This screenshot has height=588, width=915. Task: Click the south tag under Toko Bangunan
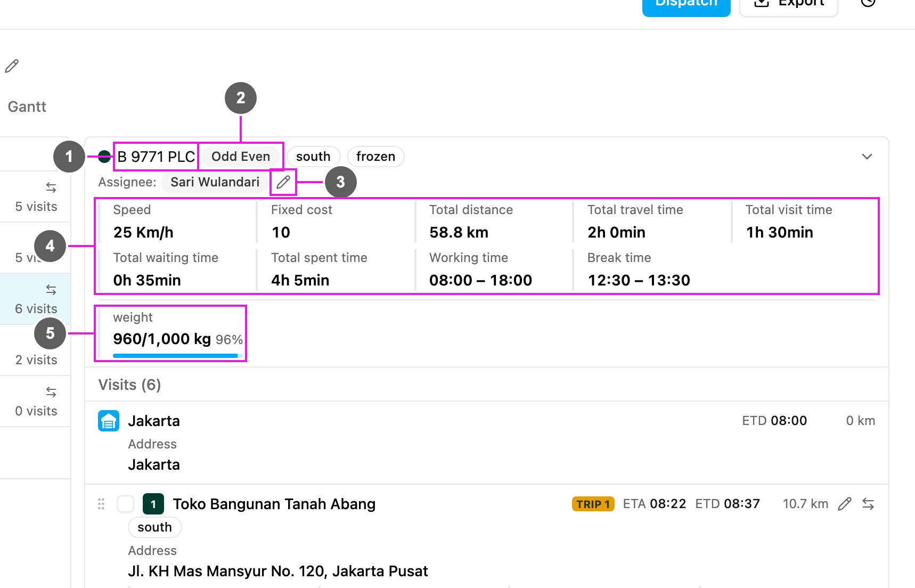[154, 527]
